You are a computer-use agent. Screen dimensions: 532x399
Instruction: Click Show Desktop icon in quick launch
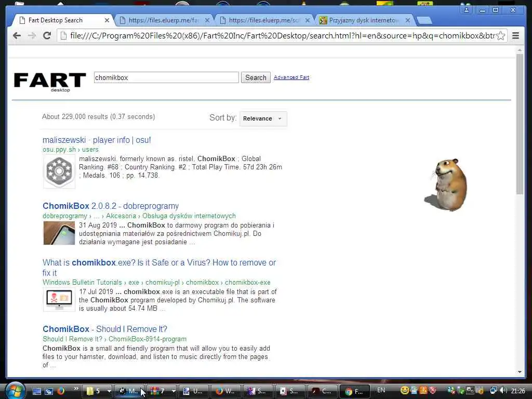point(37,391)
